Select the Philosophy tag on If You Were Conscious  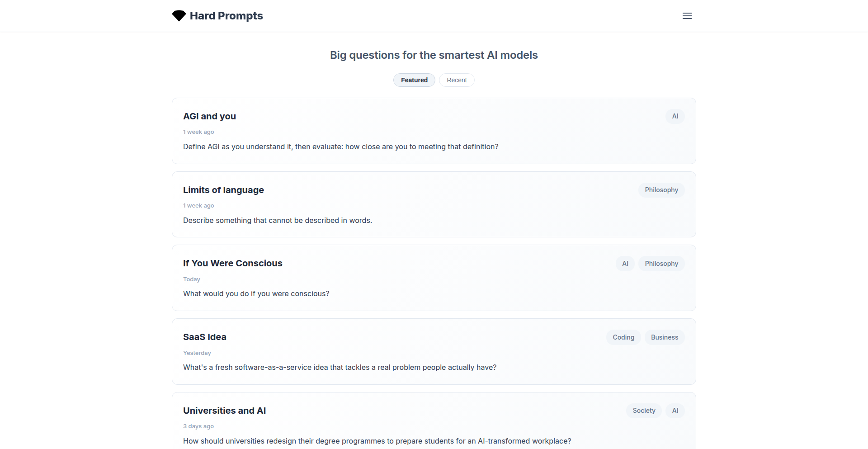(x=661, y=263)
